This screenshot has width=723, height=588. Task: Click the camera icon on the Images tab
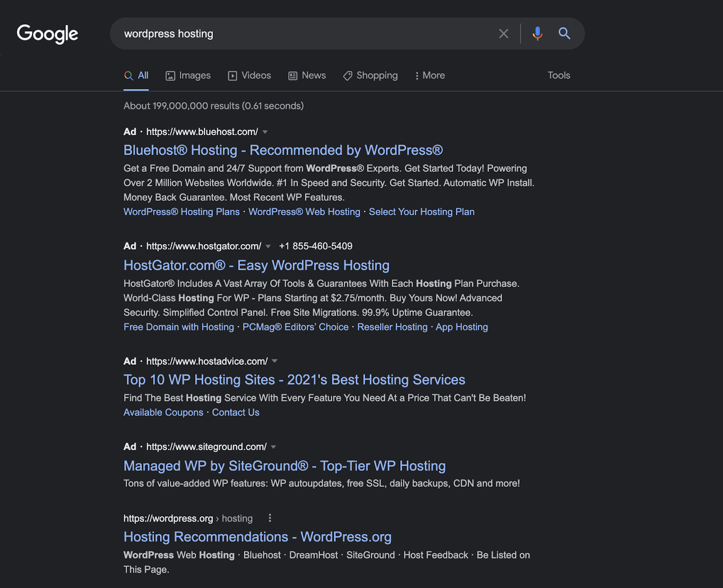170,75
